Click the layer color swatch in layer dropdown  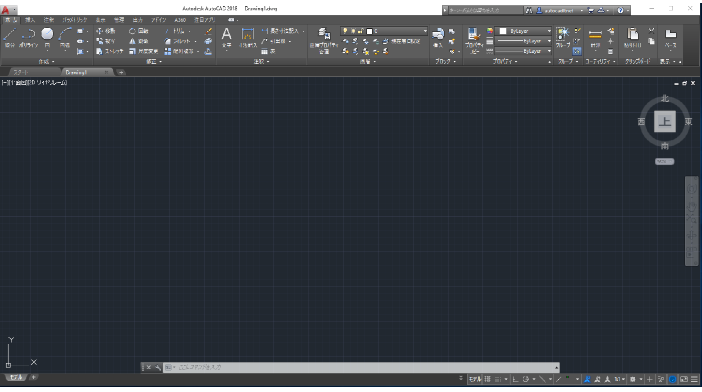point(370,31)
